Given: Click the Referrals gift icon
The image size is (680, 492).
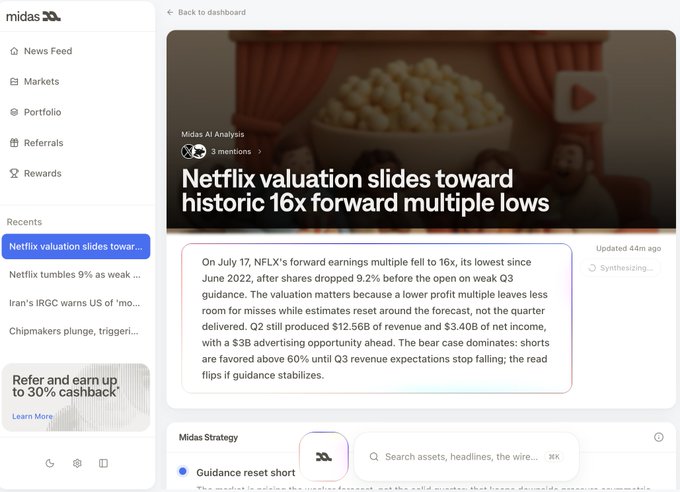Looking at the screenshot, I should click(14, 143).
